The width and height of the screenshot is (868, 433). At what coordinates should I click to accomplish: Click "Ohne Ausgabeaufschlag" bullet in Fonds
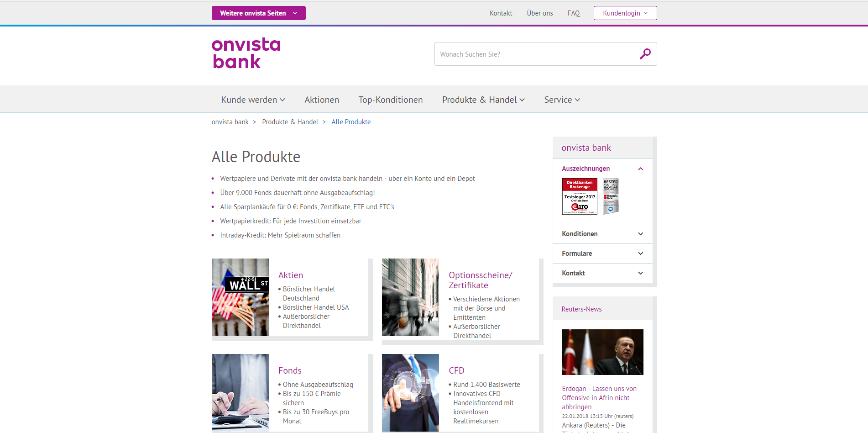pos(318,385)
